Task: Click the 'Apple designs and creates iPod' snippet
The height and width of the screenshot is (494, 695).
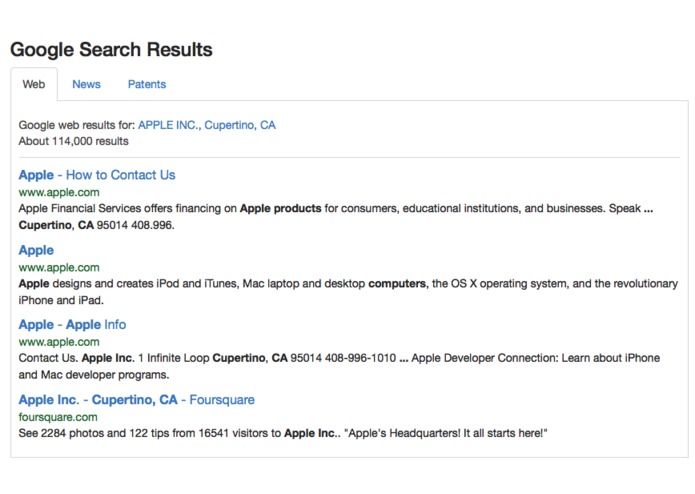Action: (x=348, y=292)
